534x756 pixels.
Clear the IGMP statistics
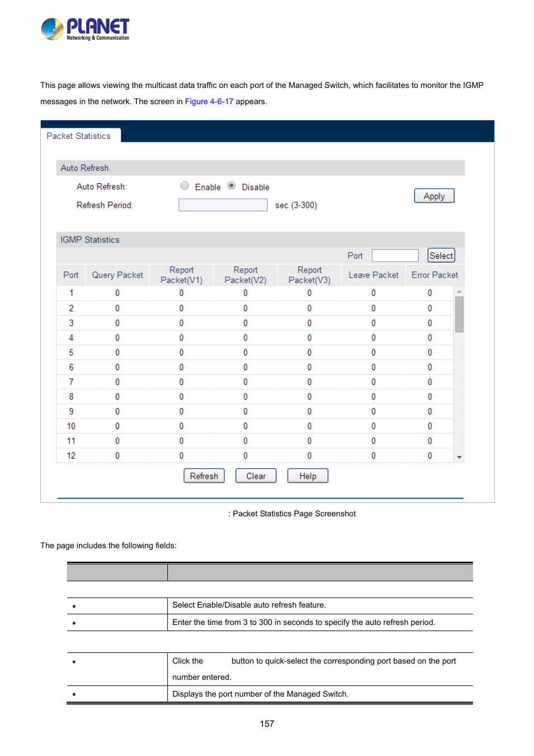click(x=256, y=476)
